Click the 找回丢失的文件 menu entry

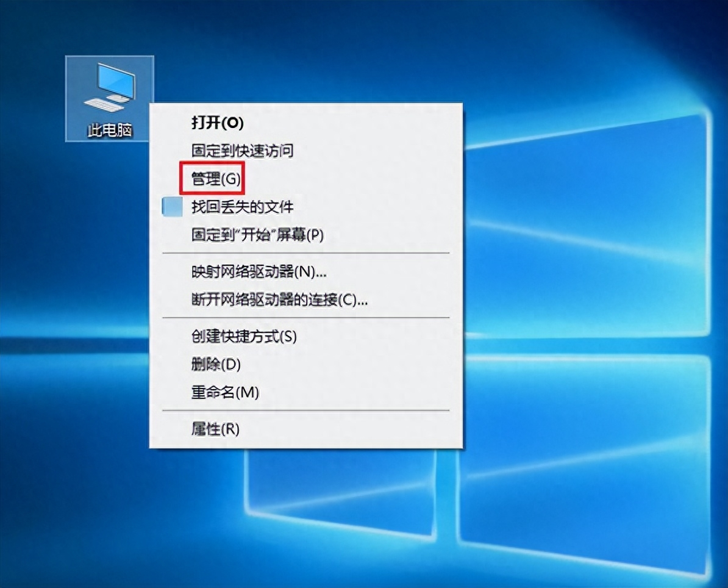243,207
